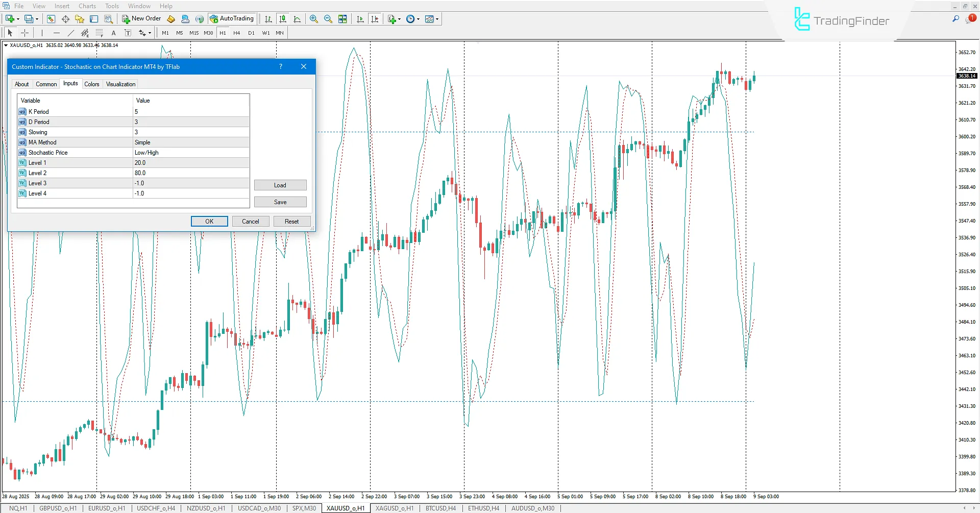Open the Fibonacci Retracement tool

100,33
